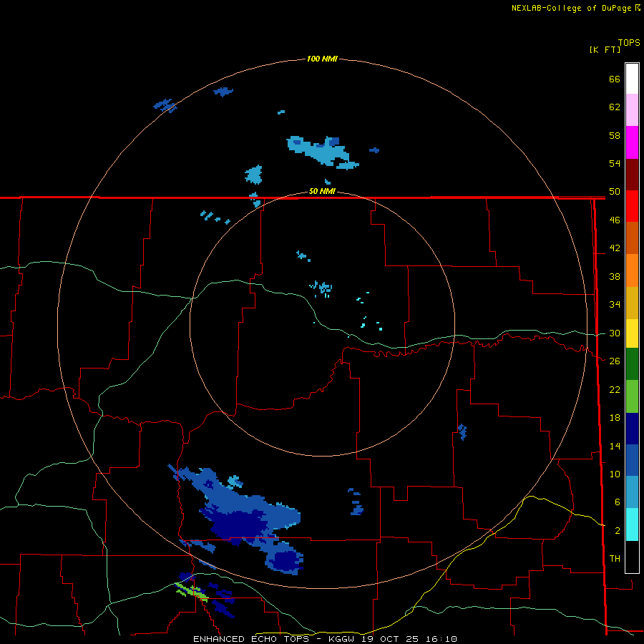The image size is (644, 644).
Task: Click the "50" legend label
Action: tap(615, 192)
